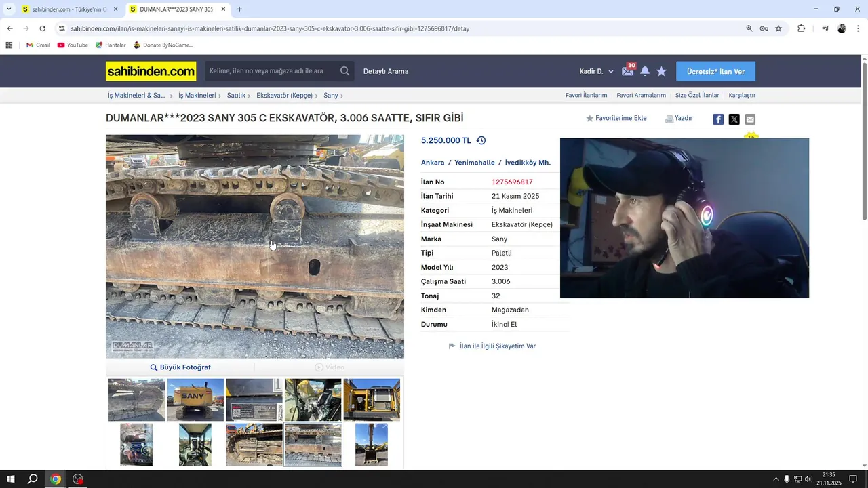
Task: Open Size Özel İlanlar link
Action: tap(697, 96)
